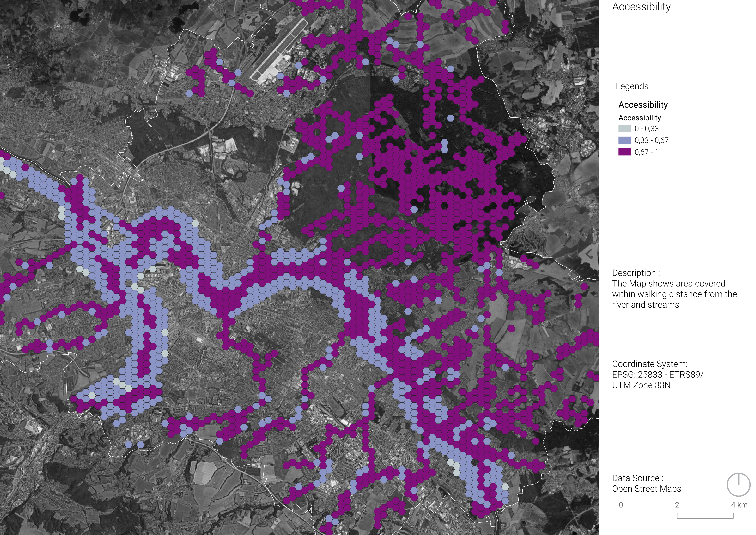The width and height of the screenshot is (756, 535).
Task: Click the text 'river and streams'
Action: point(646,305)
